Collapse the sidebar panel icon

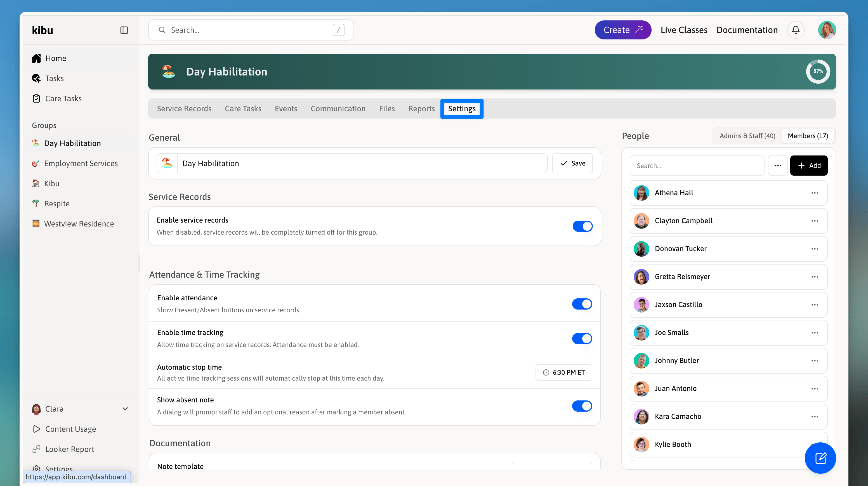(x=124, y=30)
